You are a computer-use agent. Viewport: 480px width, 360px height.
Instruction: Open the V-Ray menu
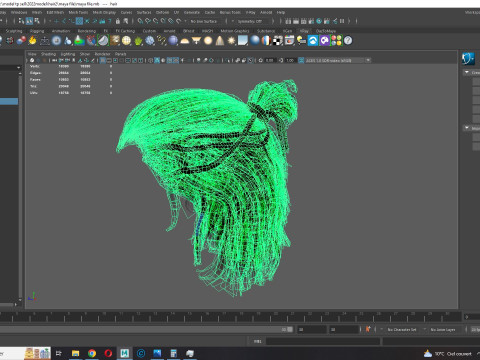251,12
